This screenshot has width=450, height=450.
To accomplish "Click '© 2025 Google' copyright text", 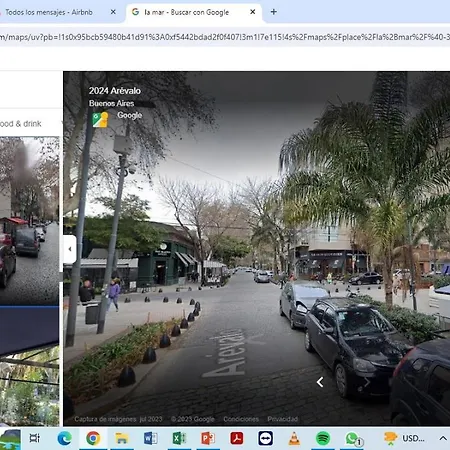I will 193,419.
